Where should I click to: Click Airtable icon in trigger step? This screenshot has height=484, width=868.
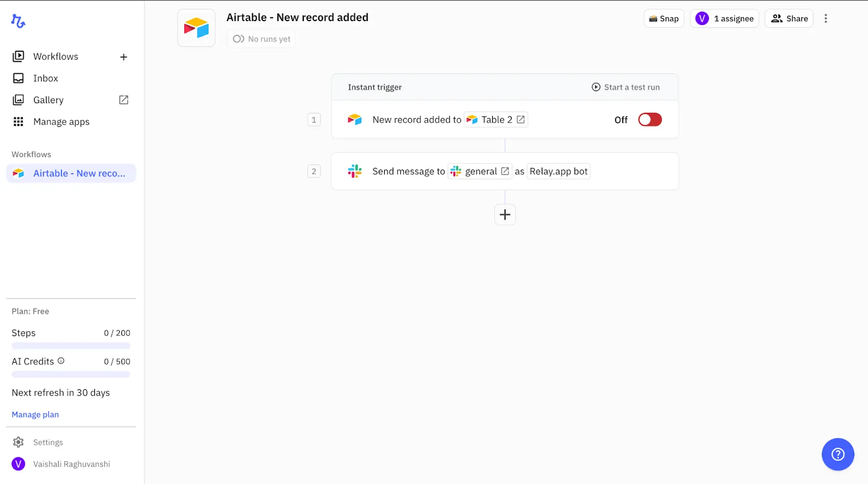[x=355, y=120]
